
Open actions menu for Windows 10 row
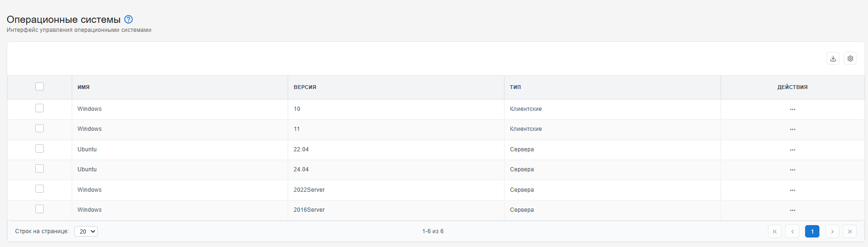tap(792, 109)
